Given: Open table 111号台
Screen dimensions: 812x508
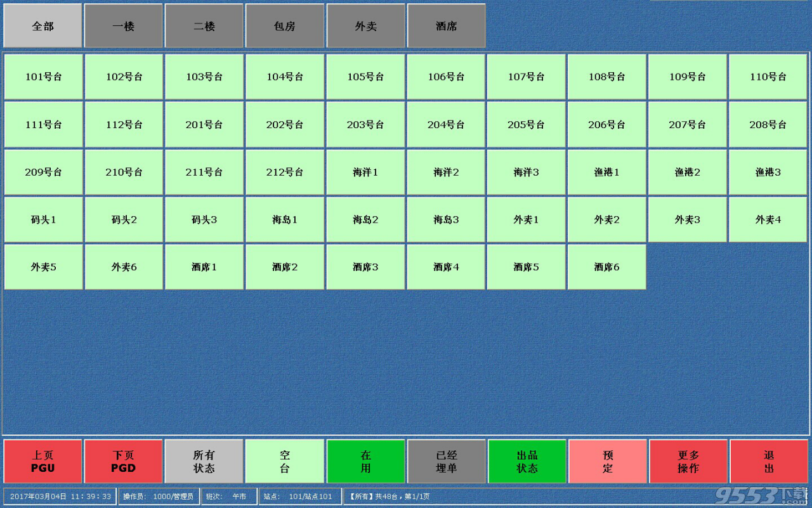Looking at the screenshot, I should 43,124.
